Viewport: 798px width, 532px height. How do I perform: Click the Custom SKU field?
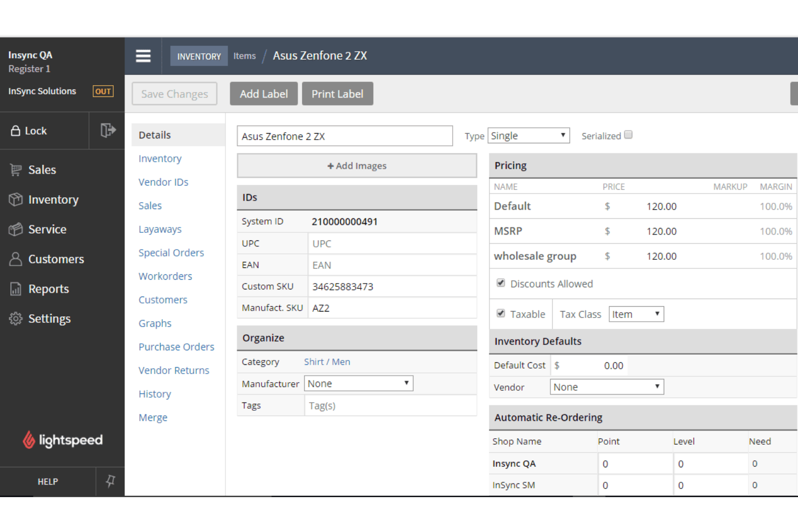[x=392, y=287]
